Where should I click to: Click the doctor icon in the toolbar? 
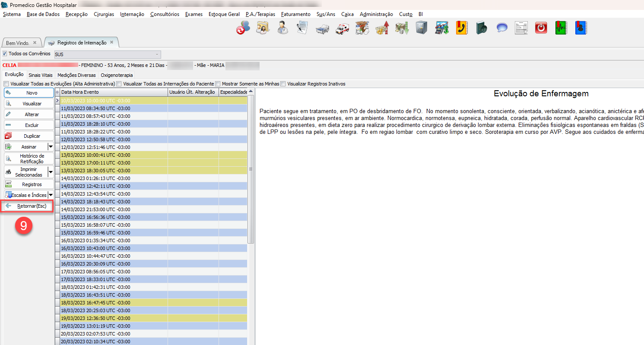(283, 28)
